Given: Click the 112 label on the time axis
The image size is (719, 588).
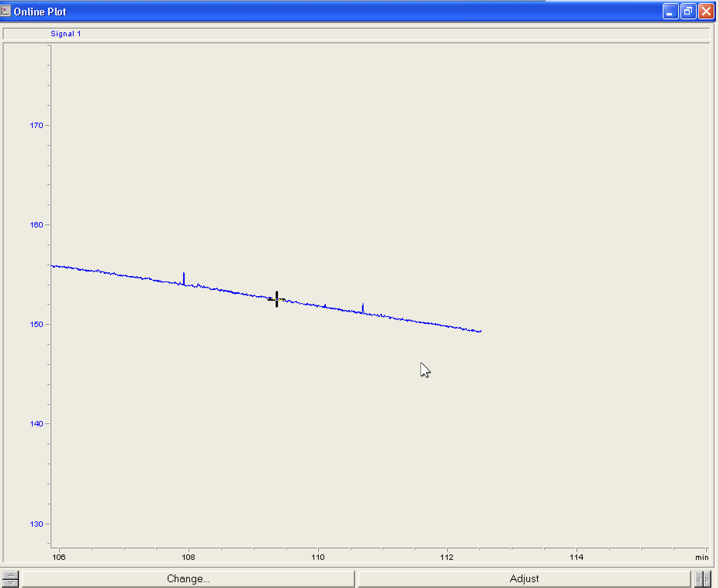Looking at the screenshot, I should 447,557.
